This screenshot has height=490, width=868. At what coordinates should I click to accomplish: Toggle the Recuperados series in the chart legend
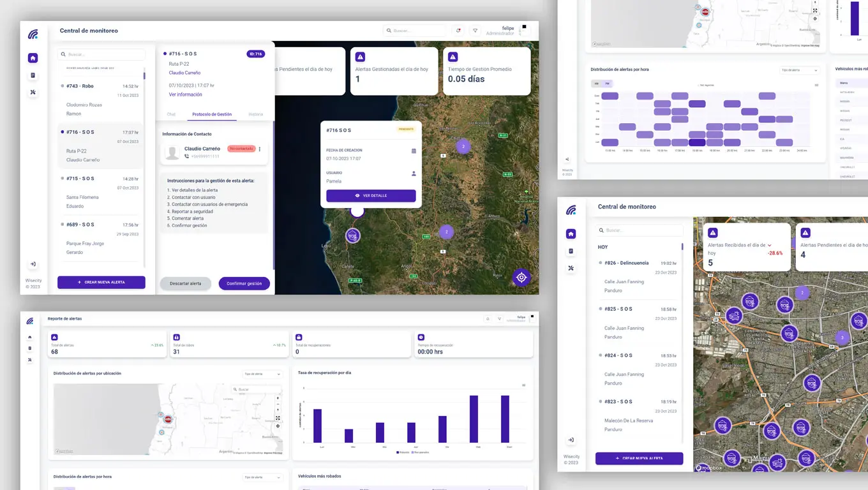[421, 452]
